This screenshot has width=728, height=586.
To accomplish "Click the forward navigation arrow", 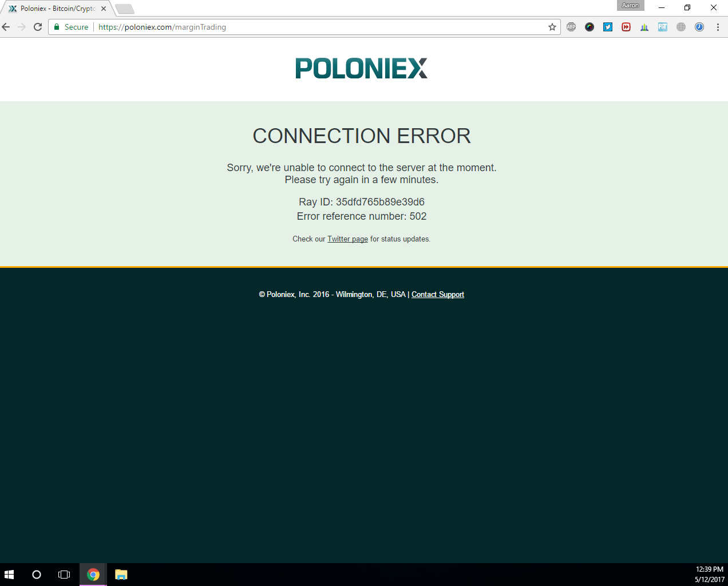I will [x=22, y=27].
